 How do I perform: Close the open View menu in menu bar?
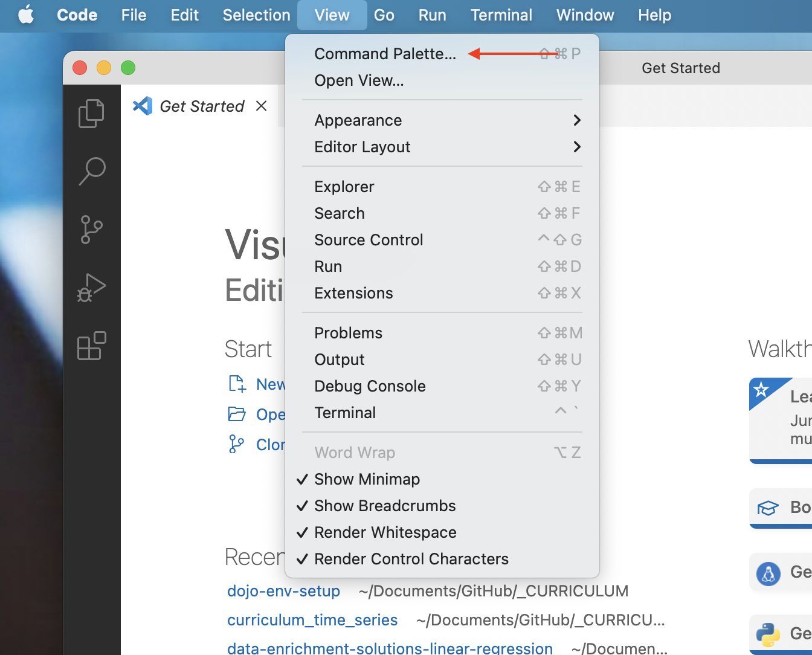(332, 15)
